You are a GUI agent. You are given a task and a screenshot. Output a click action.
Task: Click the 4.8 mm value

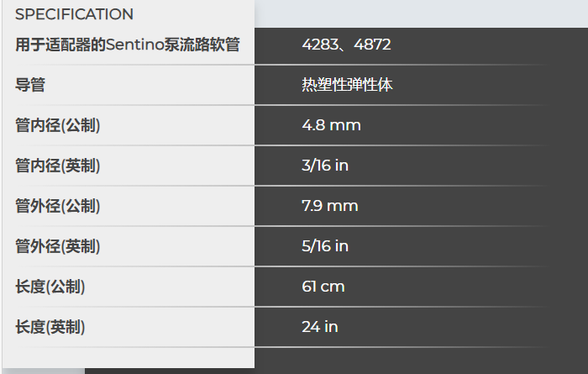[x=331, y=125]
